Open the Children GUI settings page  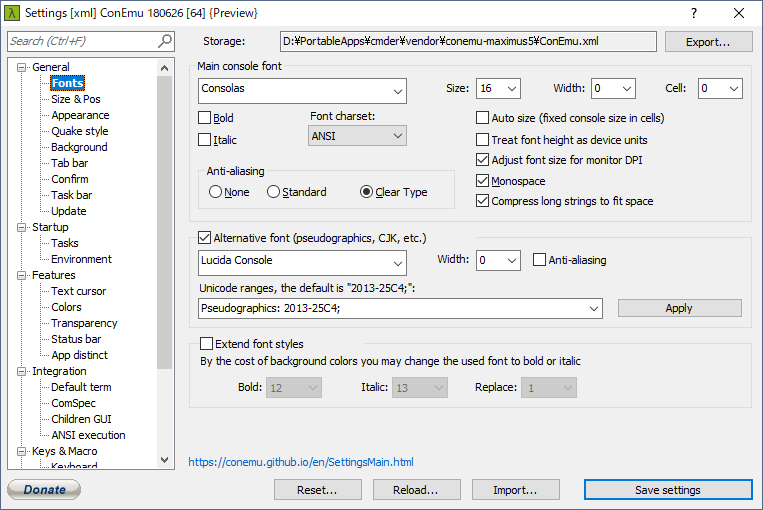click(x=81, y=419)
